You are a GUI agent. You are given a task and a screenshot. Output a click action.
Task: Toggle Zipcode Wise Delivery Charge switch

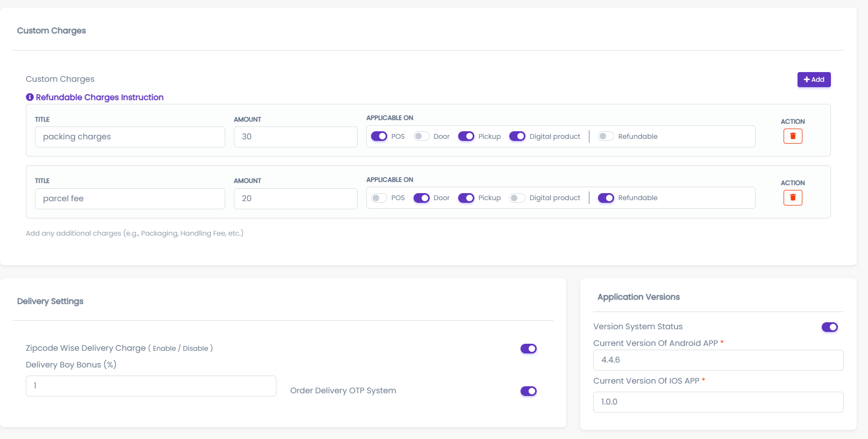tap(529, 349)
